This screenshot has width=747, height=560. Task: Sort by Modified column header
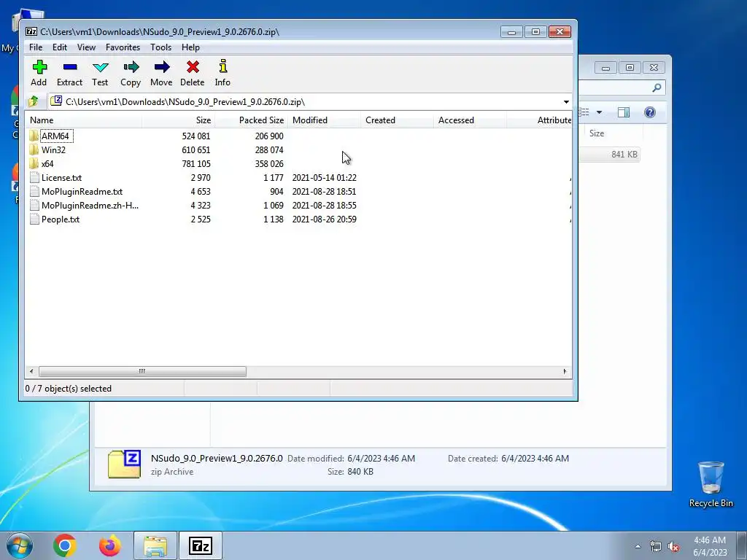point(324,120)
